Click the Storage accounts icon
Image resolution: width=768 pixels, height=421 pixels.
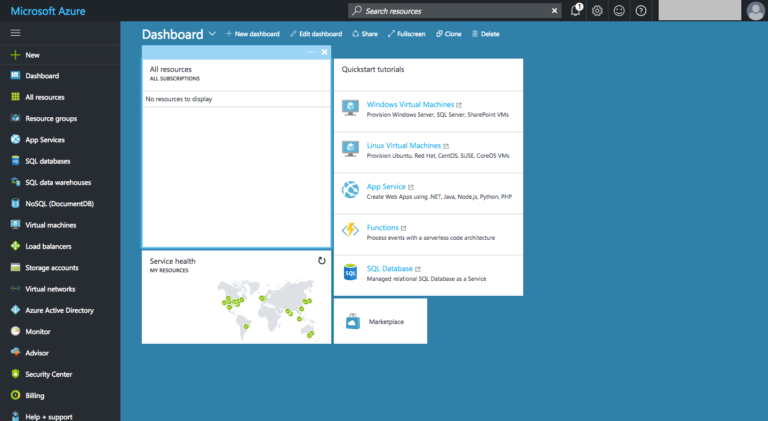pyautogui.click(x=16, y=267)
